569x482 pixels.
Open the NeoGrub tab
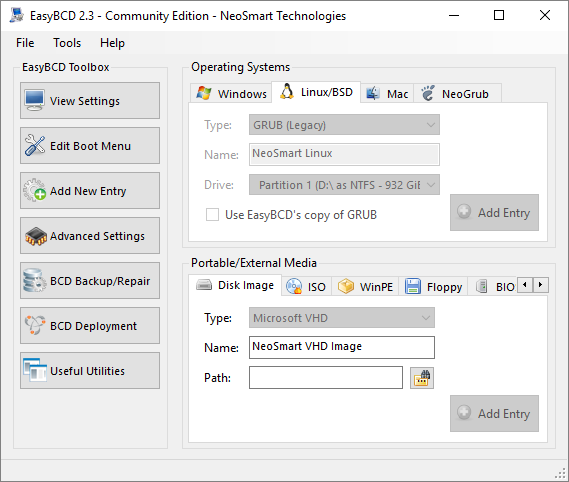[458, 94]
